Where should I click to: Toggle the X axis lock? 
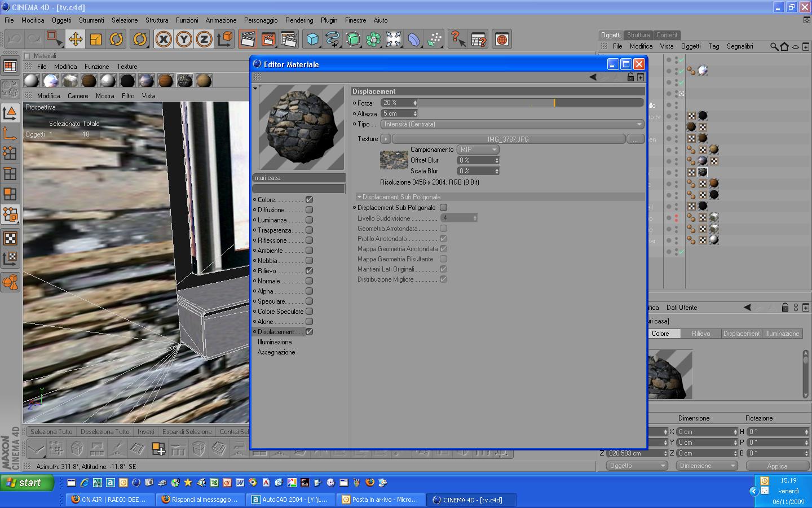coord(164,39)
